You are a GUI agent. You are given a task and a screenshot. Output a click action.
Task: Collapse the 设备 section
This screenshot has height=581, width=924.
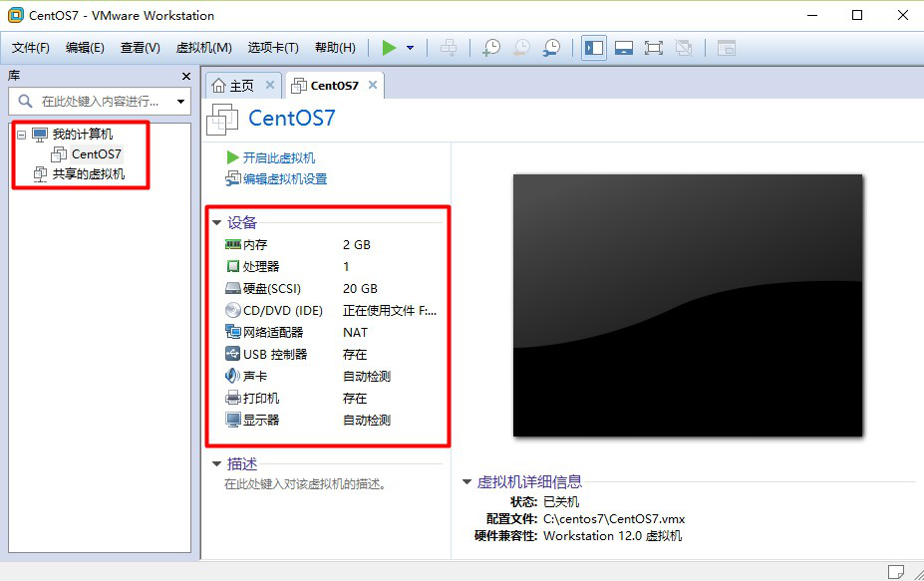216,223
